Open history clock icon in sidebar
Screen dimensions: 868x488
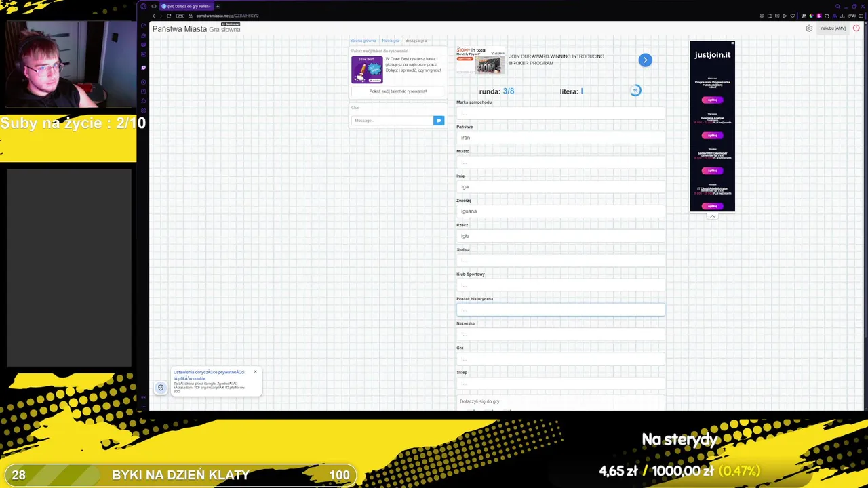[143, 91]
